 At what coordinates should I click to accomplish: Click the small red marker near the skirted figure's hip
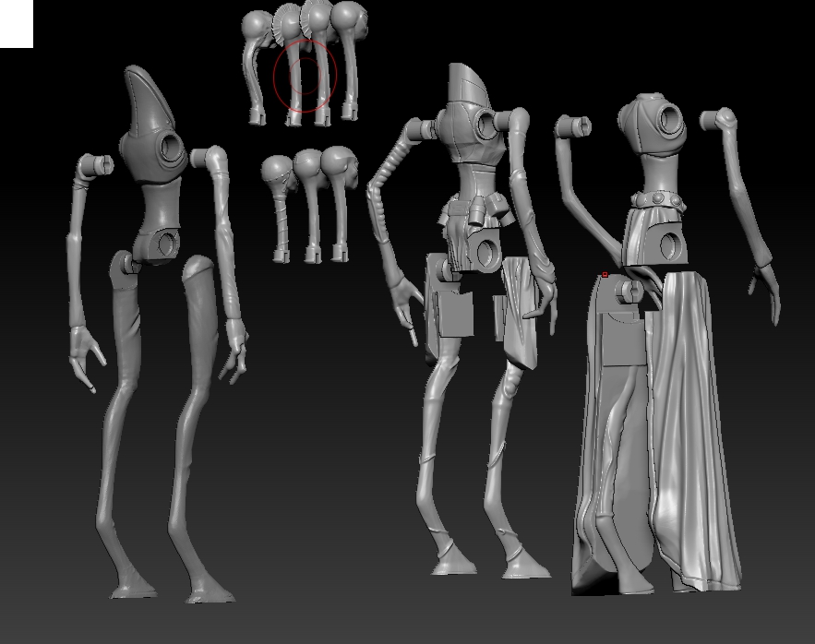coord(605,274)
